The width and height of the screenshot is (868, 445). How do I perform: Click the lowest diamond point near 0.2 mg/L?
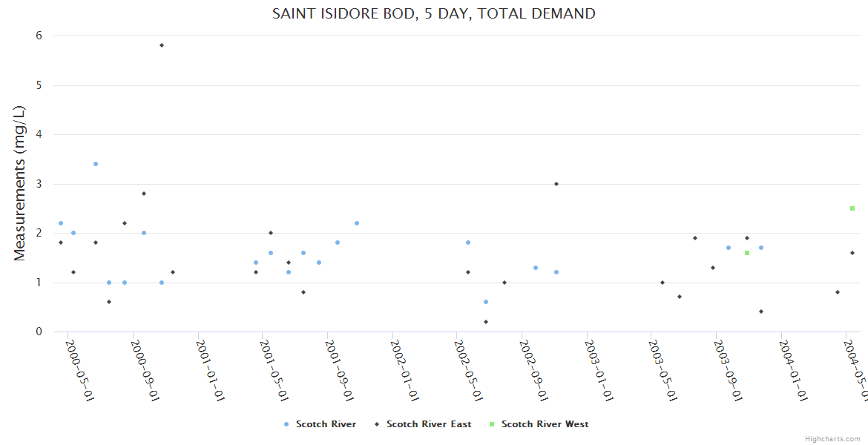click(x=486, y=322)
